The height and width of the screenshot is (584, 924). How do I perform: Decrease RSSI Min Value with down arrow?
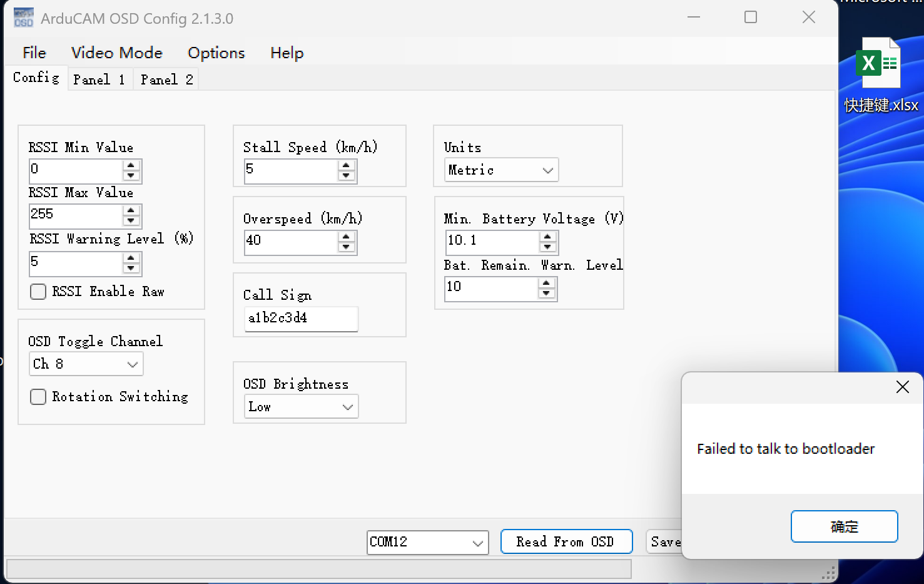[x=131, y=176]
